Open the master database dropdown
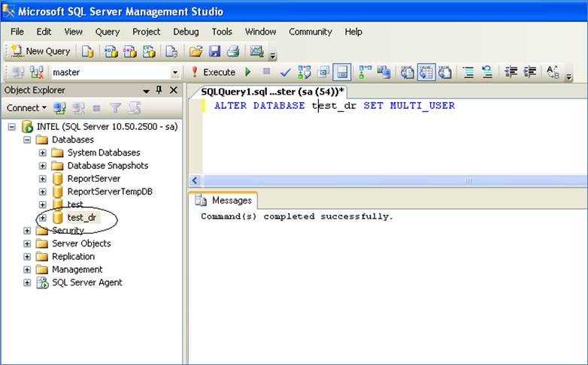588x365 pixels. (174, 72)
